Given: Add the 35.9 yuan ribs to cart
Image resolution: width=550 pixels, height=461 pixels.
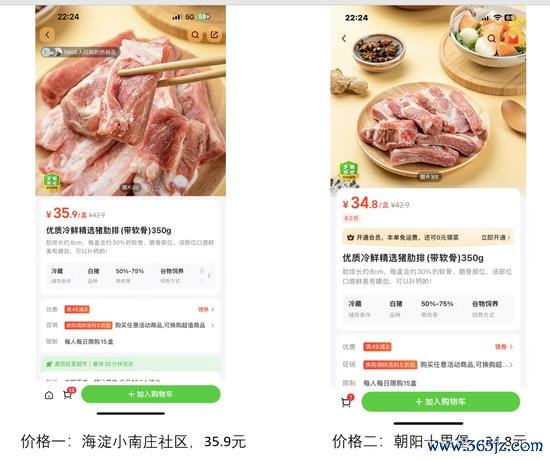Looking at the screenshot, I should pyautogui.click(x=151, y=394).
